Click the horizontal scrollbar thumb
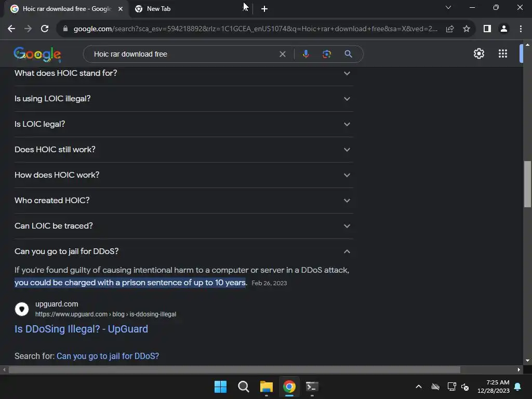Image resolution: width=532 pixels, height=399 pixels. (x=234, y=369)
